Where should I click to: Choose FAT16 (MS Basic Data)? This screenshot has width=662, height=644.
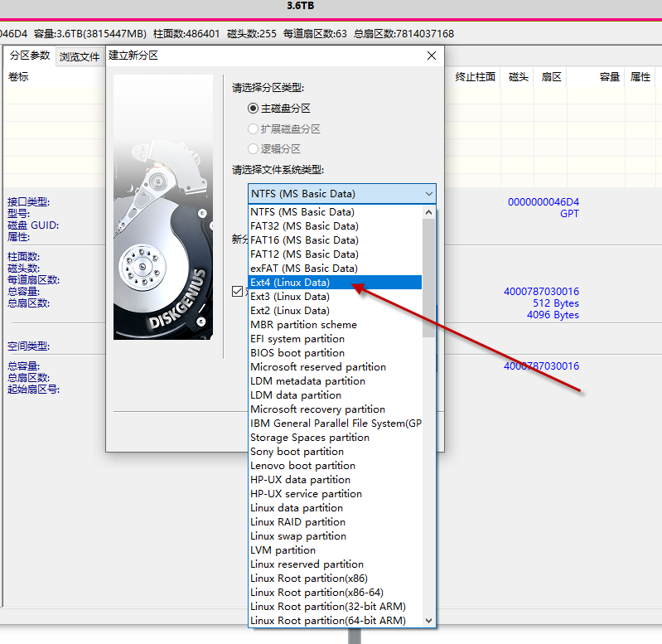[336, 240]
